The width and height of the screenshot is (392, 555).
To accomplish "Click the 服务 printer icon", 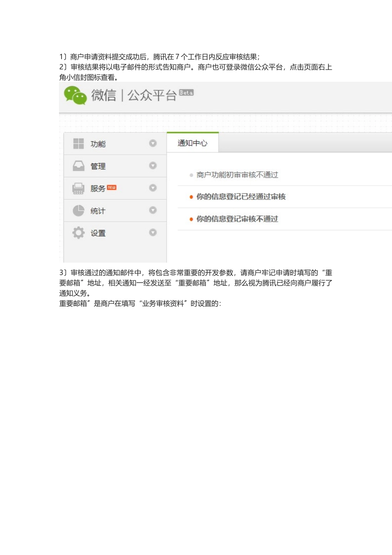I will 78,188.
